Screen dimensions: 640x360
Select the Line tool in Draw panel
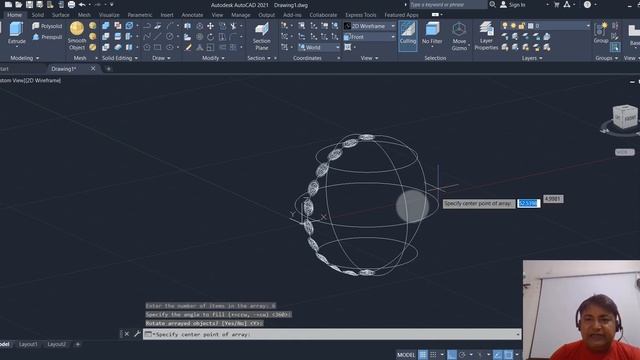point(158,37)
